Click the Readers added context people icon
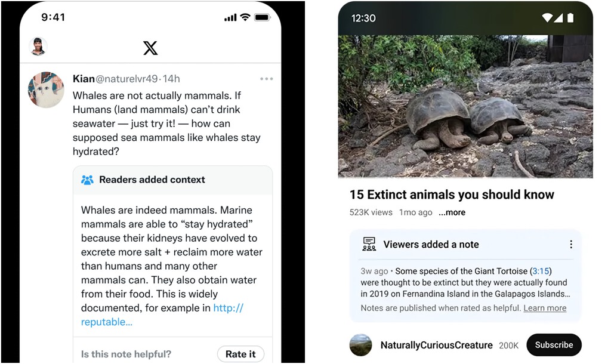611x364 pixels. (88, 180)
